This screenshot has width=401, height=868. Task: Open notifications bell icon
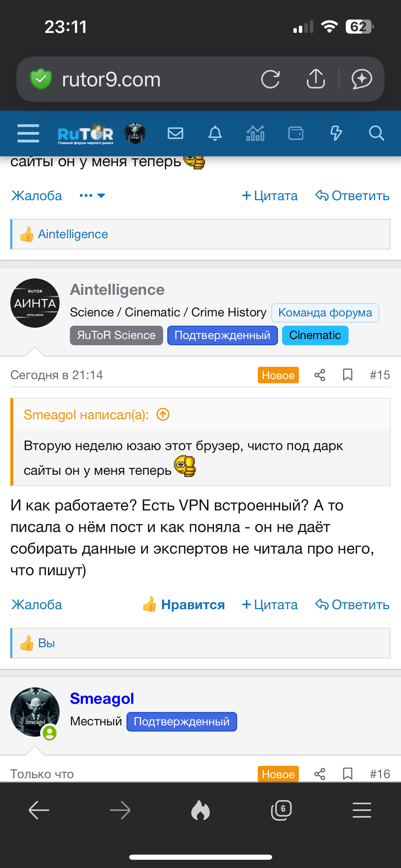point(215,133)
